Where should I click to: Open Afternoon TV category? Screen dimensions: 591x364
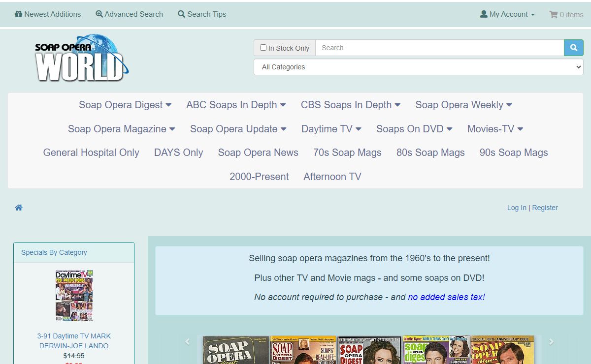tap(332, 177)
